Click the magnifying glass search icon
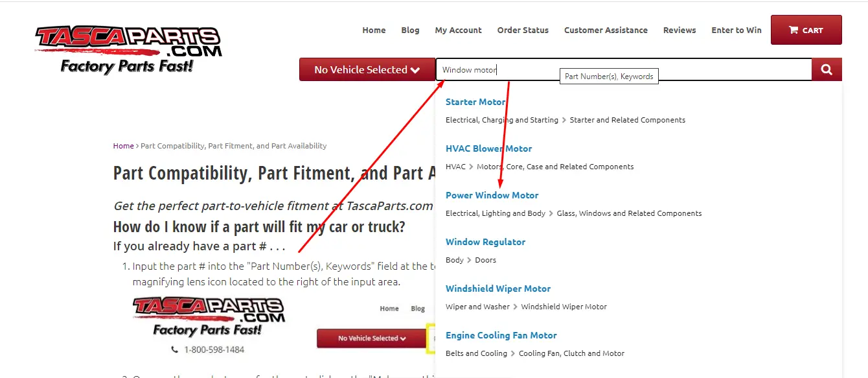 point(826,69)
